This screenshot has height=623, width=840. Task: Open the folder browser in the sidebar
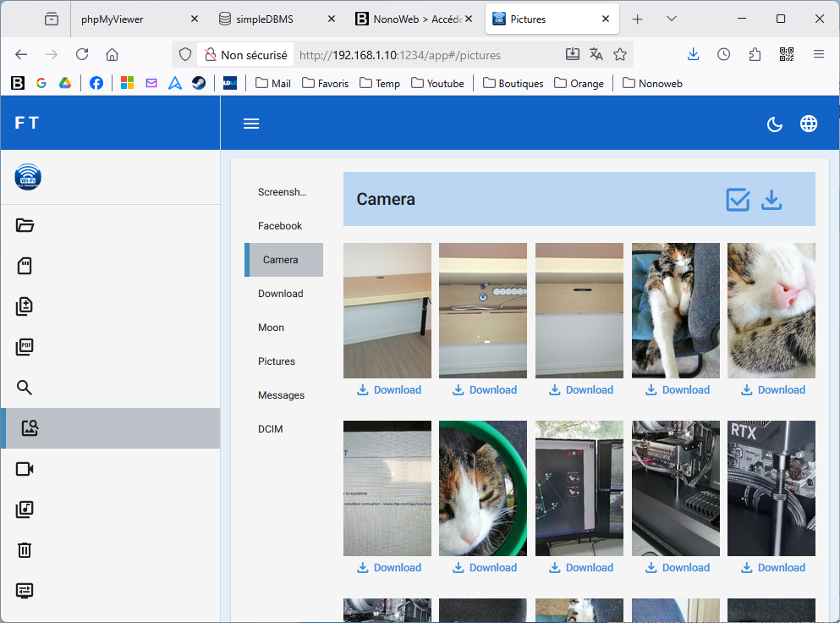tap(25, 225)
